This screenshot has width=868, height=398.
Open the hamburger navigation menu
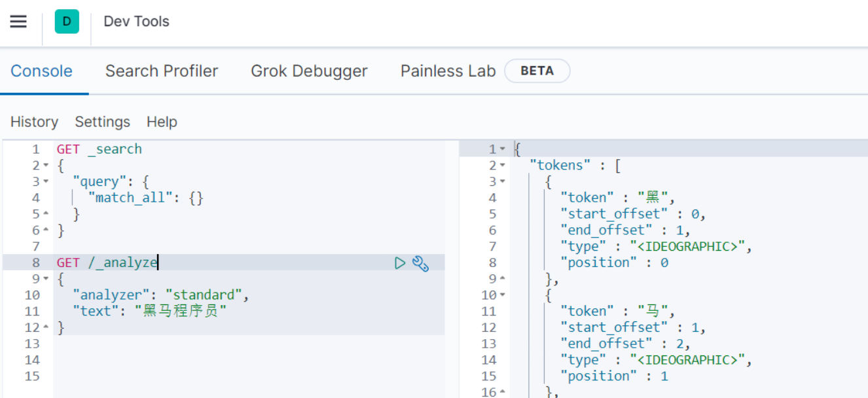click(18, 22)
